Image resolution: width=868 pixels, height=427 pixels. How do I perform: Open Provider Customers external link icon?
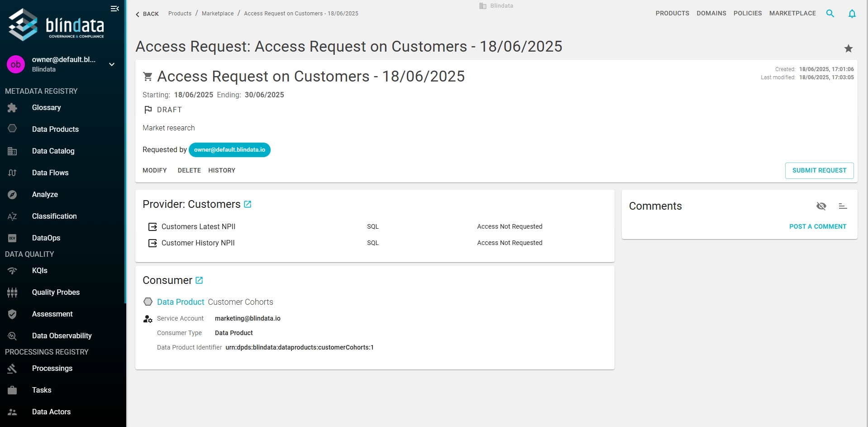248,204
